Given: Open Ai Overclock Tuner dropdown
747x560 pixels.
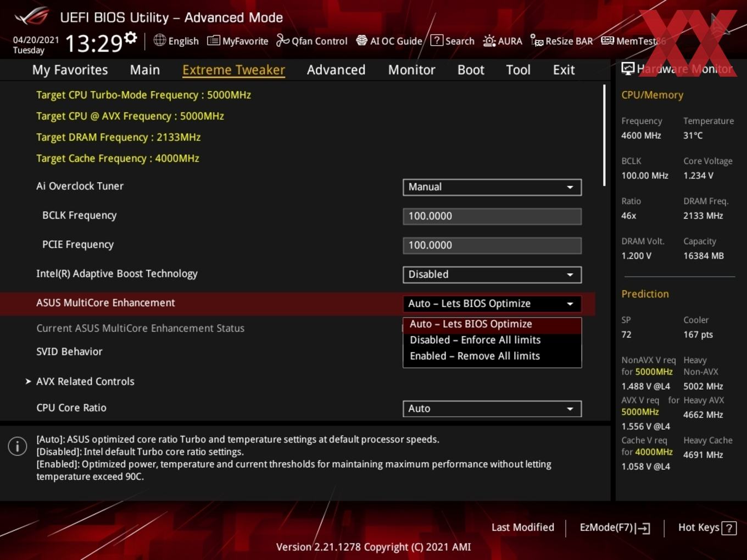Looking at the screenshot, I should coord(492,187).
